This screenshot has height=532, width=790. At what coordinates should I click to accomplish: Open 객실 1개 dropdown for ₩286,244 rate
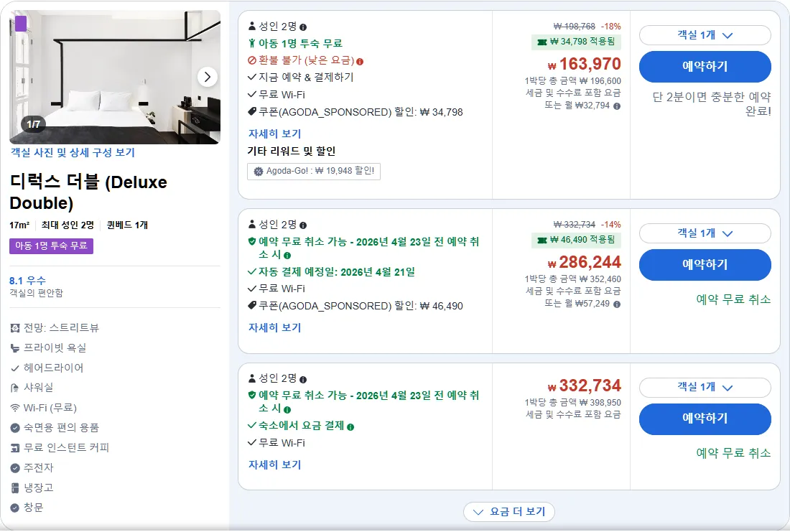tap(705, 233)
